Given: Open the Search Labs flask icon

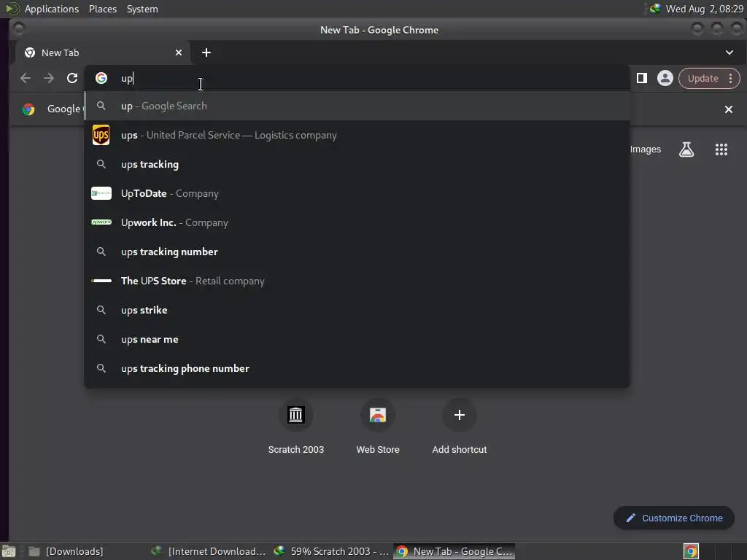Looking at the screenshot, I should pos(686,149).
